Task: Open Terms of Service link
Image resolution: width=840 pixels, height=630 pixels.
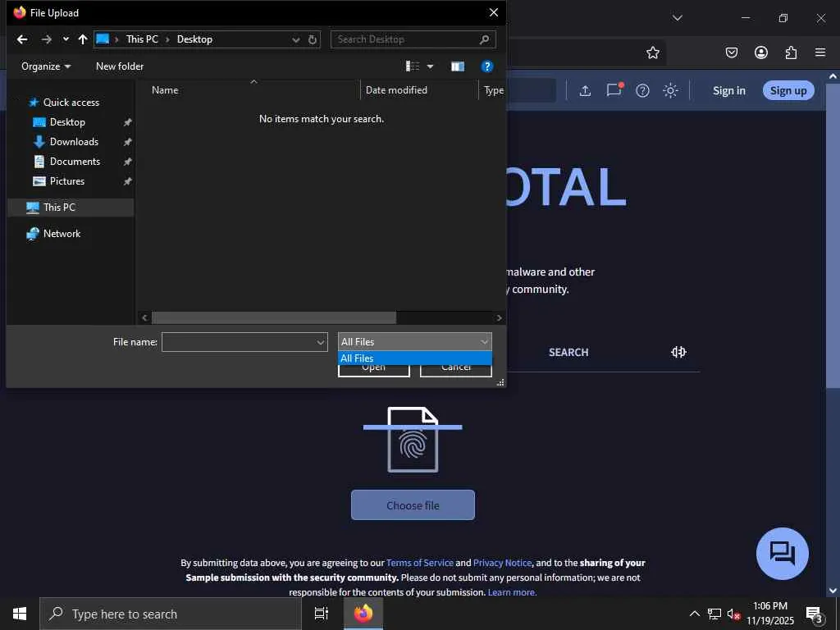Action: pos(419,563)
